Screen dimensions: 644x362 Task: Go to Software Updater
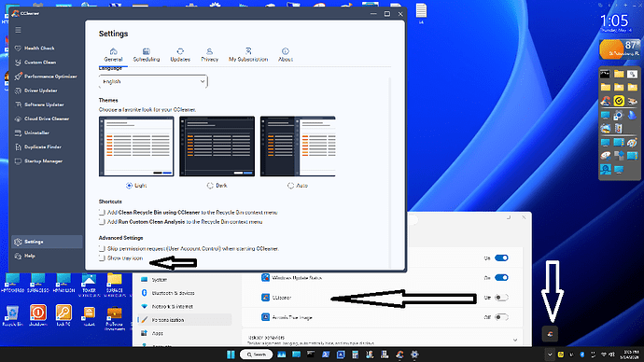pos(44,104)
